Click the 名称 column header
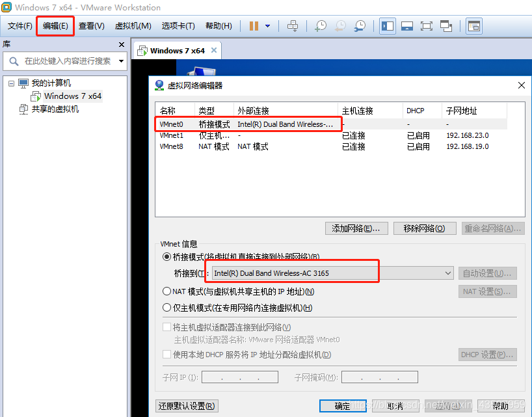 [x=175, y=111]
